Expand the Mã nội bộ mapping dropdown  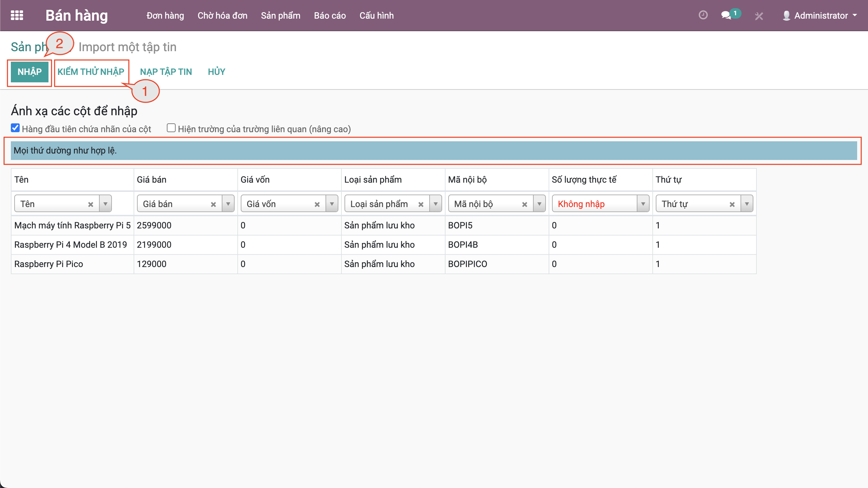539,204
